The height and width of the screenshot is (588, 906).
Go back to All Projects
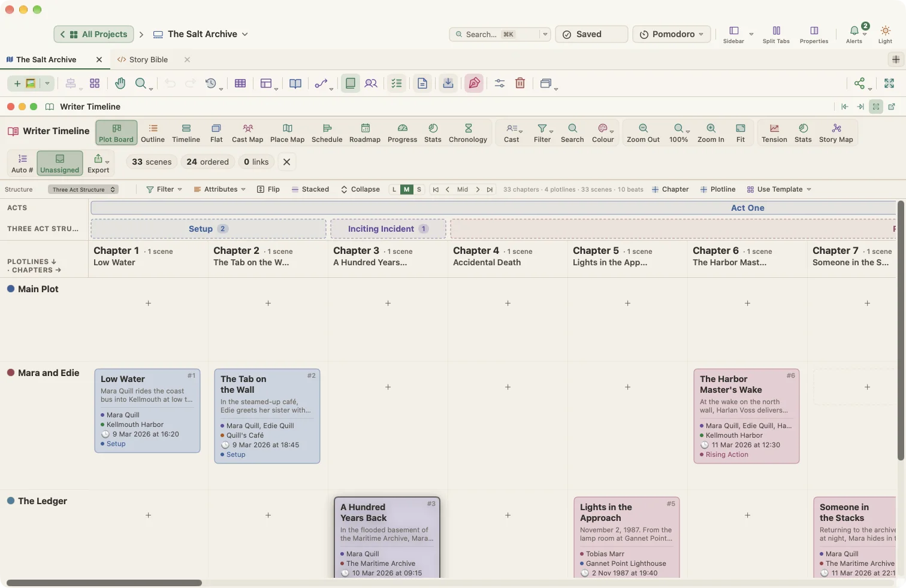pyautogui.click(x=94, y=34)
